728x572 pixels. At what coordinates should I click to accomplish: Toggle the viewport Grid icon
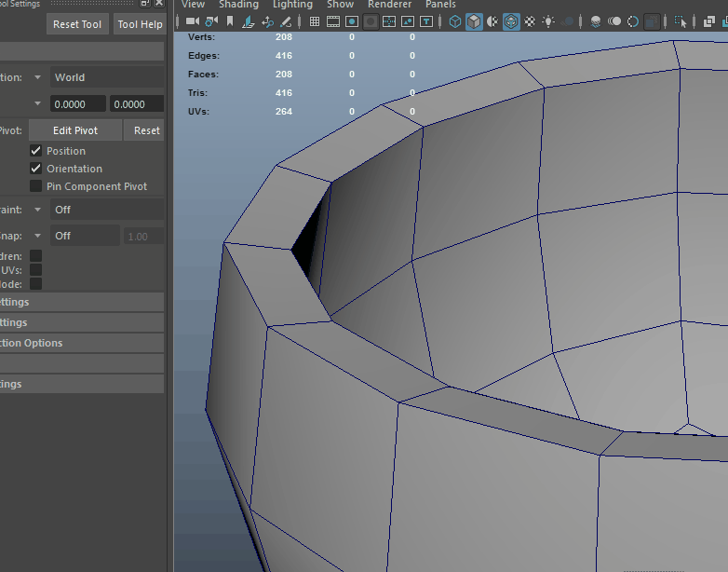click(315, 21)
